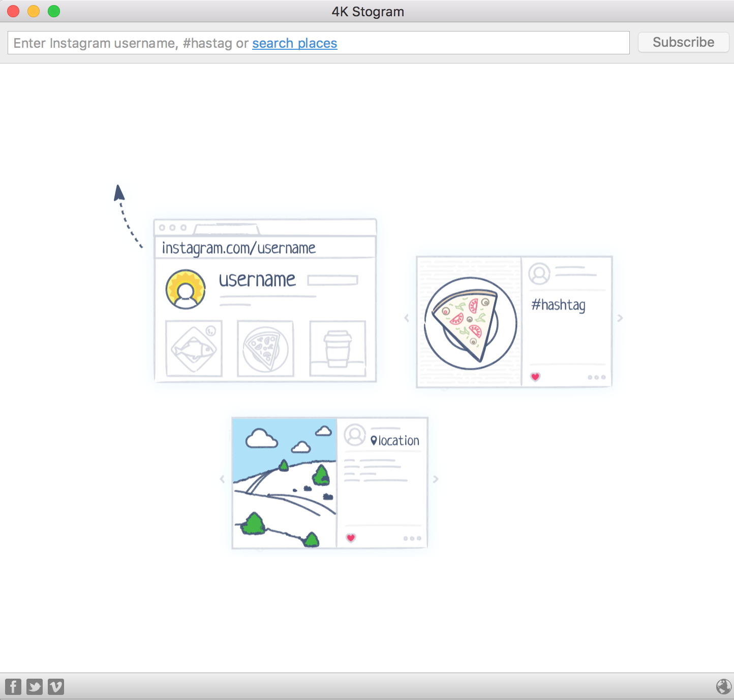734x700 pixels.
Task: Click the location landscape illustration
Action: (x=330, y=483)
